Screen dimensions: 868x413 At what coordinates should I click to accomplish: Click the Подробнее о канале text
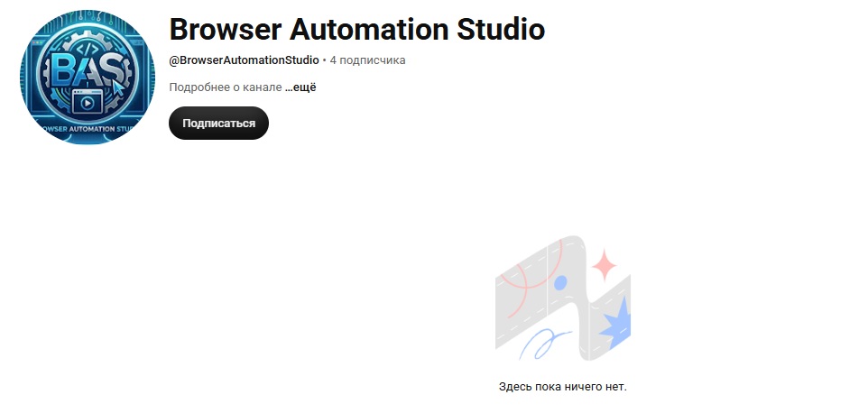[x=226, y=87]
